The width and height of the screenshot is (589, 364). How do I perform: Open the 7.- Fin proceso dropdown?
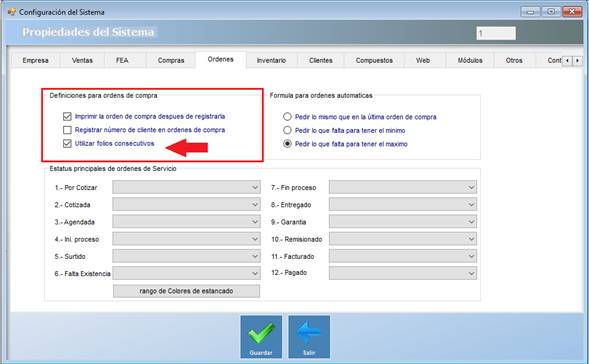coord(403,187)
